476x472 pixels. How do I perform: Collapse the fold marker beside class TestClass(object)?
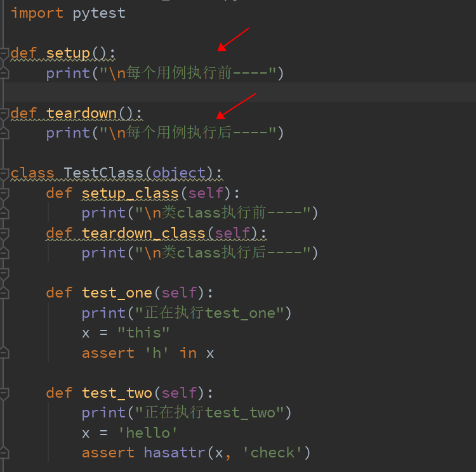pos(4,173)
